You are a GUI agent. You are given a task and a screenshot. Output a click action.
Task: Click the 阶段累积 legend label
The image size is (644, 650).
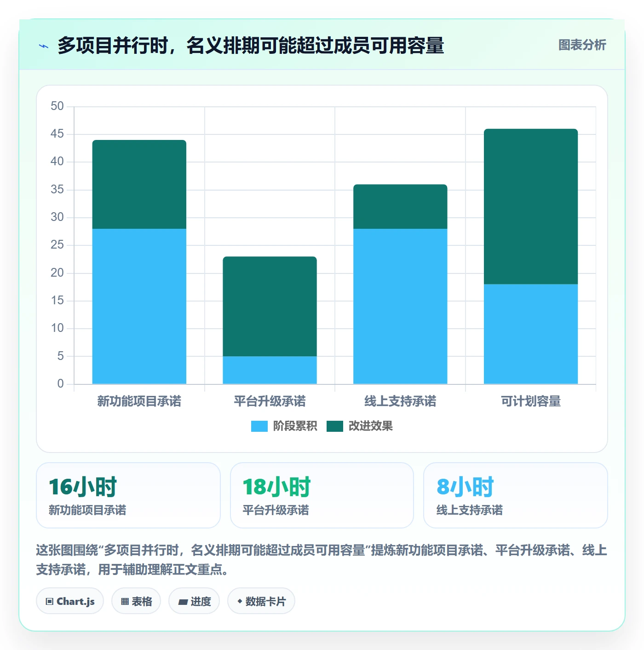point(295,426)
